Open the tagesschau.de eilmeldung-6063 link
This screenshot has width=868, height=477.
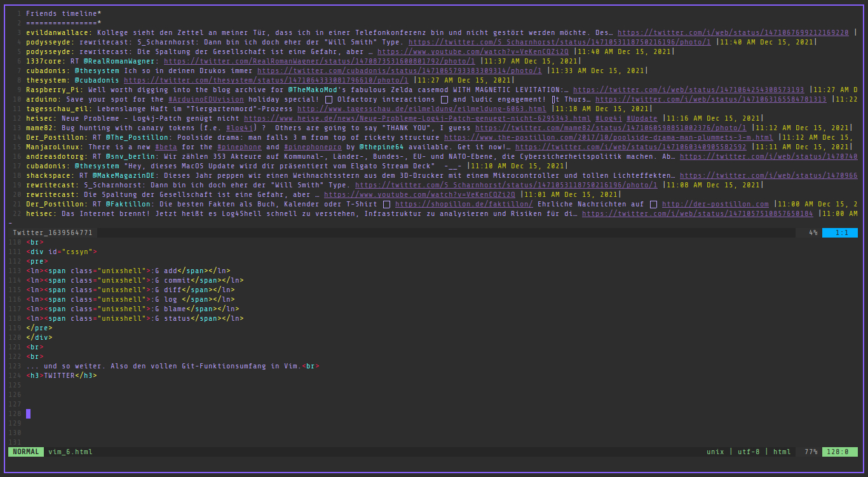tap(421, 109)
